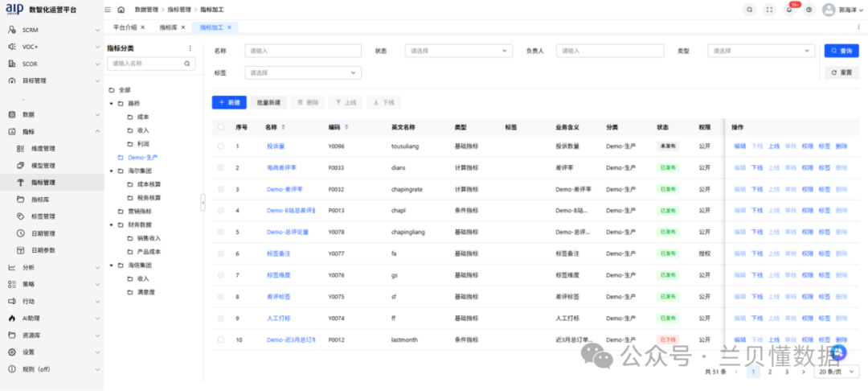
Task: Open 维度管理 in sidebar
Action: [x=43, y=148]
